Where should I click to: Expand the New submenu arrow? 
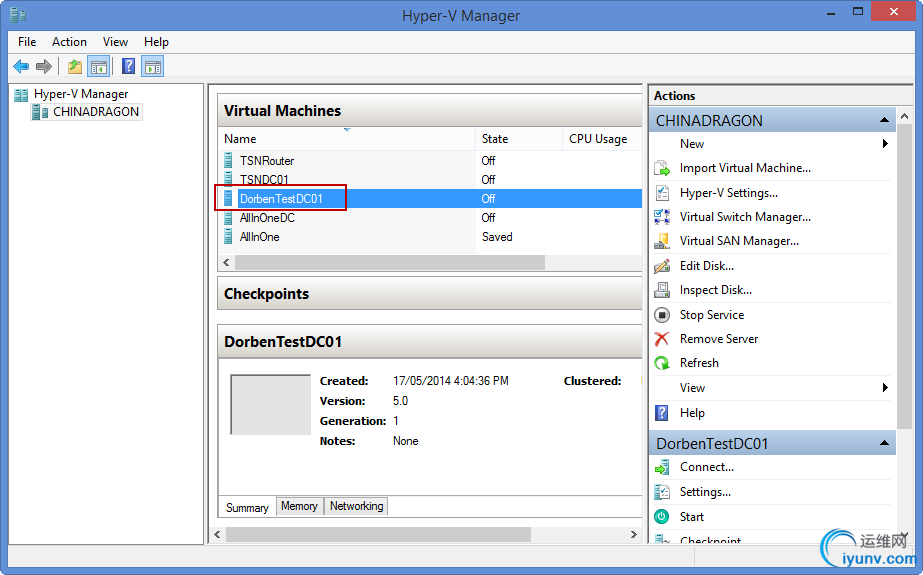[x=885, y=144]
